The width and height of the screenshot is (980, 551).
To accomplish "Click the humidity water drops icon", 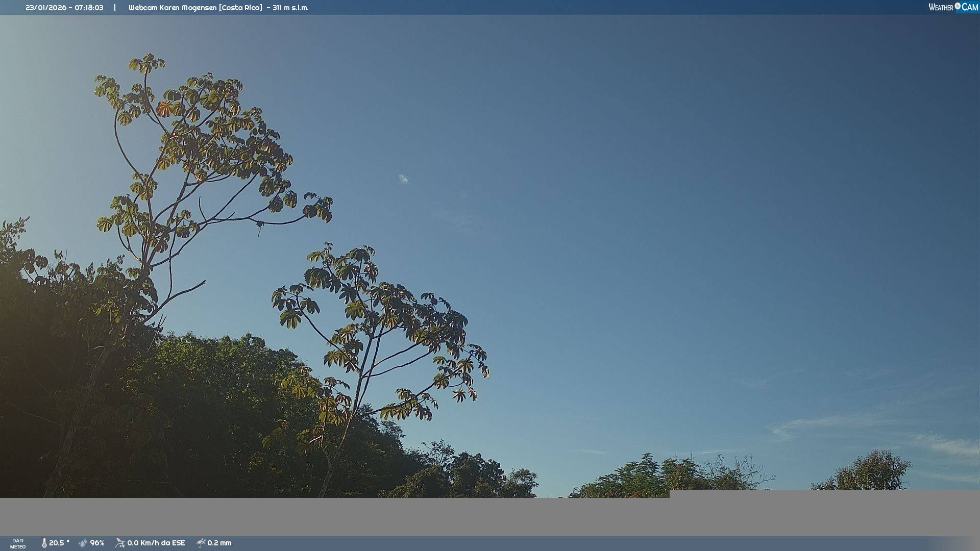I will (83, 543).
